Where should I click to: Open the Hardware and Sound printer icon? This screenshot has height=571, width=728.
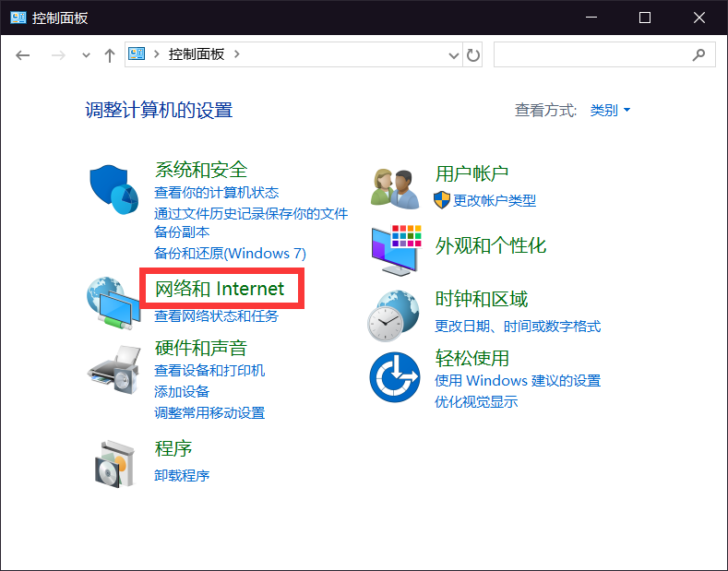tap(114, 370)
